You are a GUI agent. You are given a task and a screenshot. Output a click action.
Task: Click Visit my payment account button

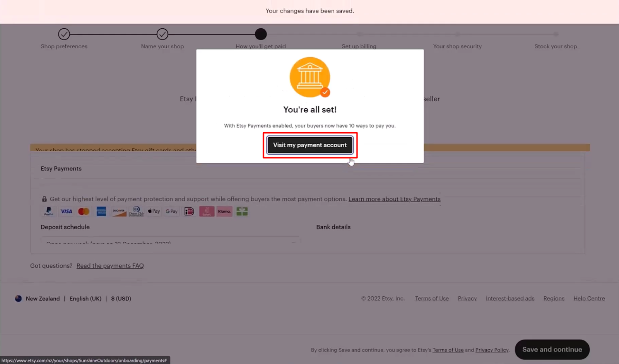pos(310,145)
